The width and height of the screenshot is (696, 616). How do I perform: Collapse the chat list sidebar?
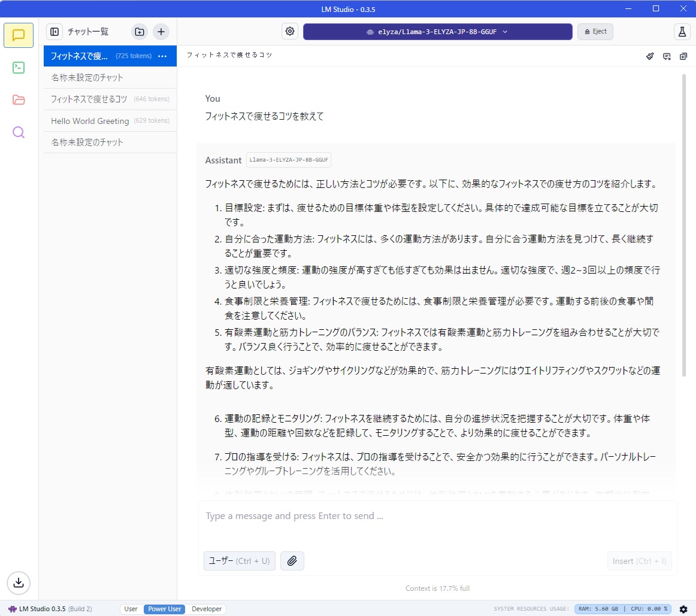tap(55, 31)
